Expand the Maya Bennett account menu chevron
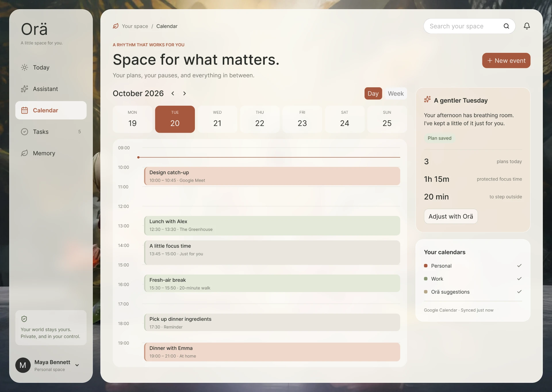This screenshot has width=552, height=392. 77,365
